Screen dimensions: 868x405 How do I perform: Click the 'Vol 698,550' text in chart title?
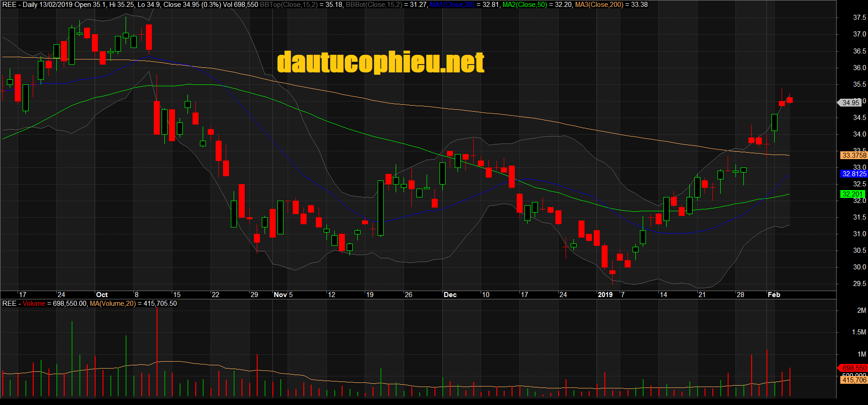tap(241, 5)
